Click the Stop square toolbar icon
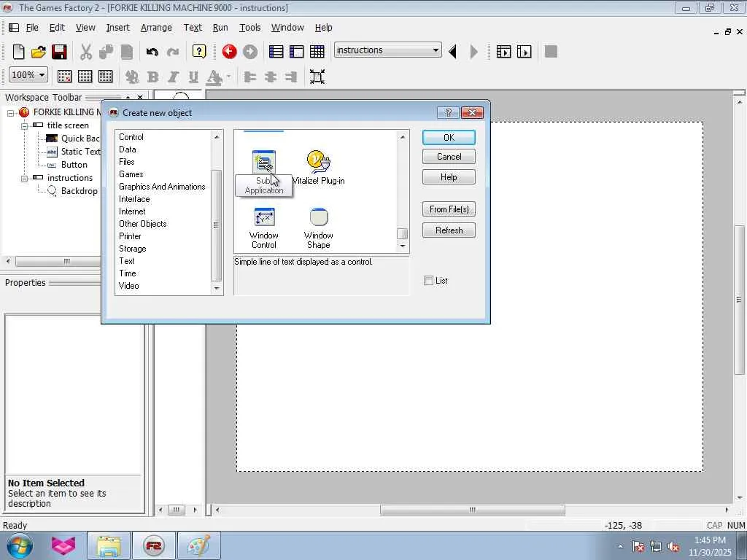Viewport: 747px width, 560px height. tap(551, 51)
